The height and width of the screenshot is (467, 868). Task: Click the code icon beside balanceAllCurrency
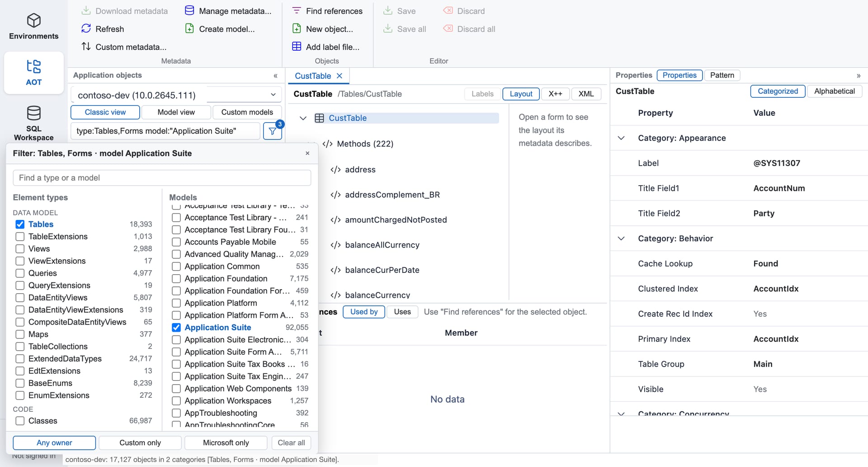click(x=335, y=245)
